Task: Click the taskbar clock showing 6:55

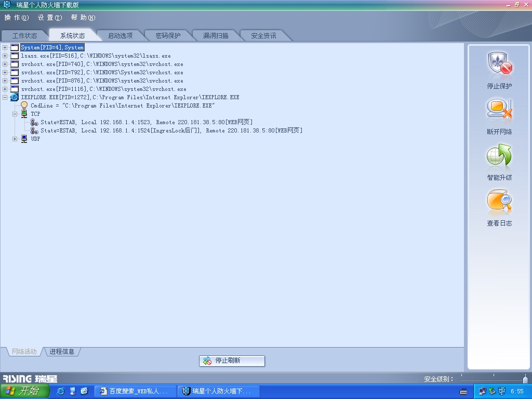Action: point(517,391)
